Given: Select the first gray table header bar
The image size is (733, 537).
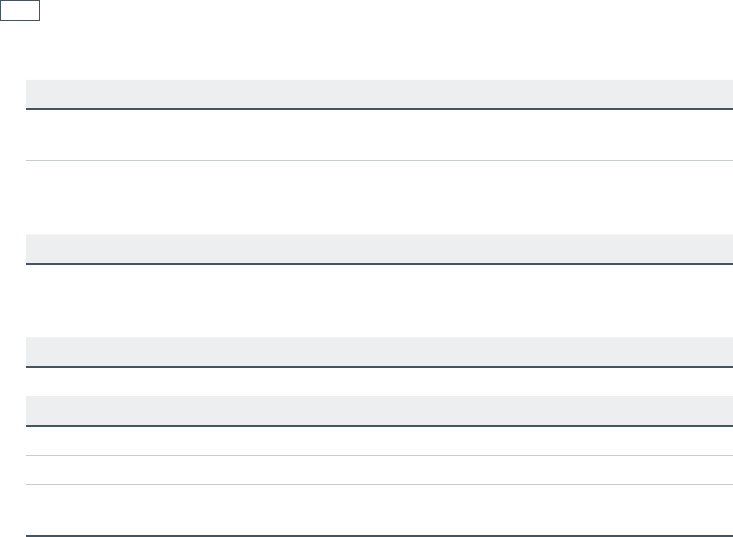Looking at the screenshot, I should (379, 93).
